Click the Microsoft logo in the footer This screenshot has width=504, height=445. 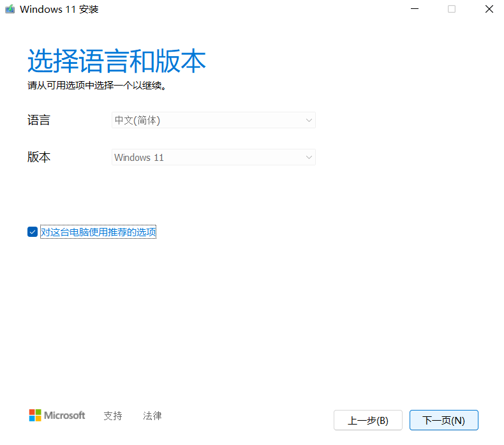pyautogui.click(x=57, y=416)
